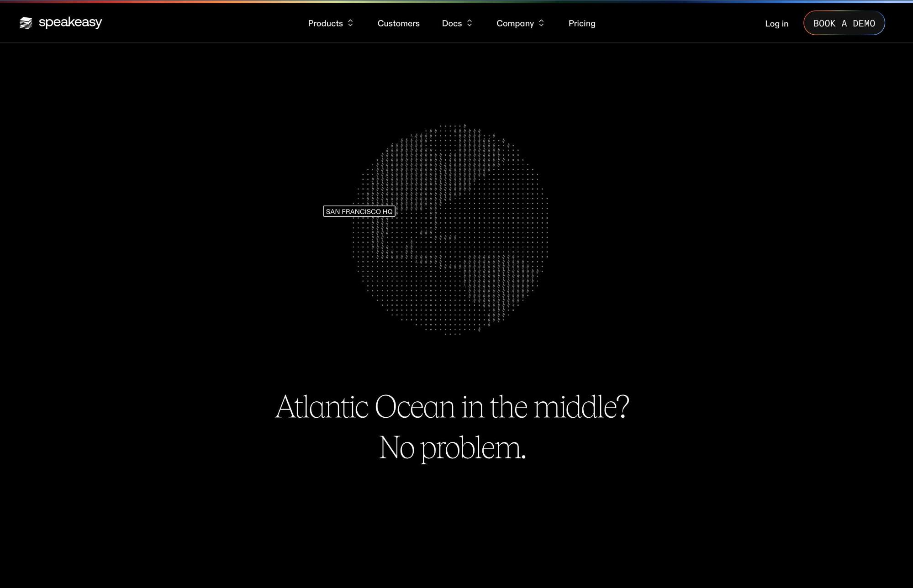The width and height of the screenshot is (913, 588).
Task: Click the speakeasy stacked-pages logo icon
Action: [x=26, y=23]
